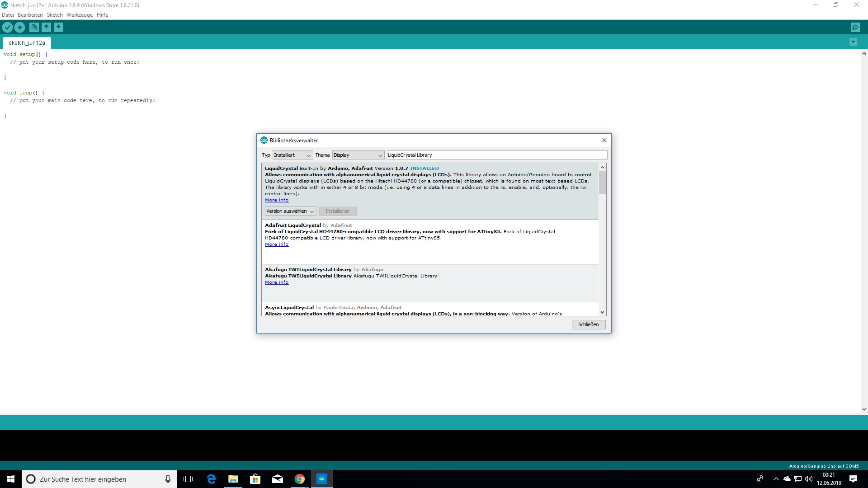868x488 pixels.
Task: Open the Datei menu
Action: (x=8, y=15)
